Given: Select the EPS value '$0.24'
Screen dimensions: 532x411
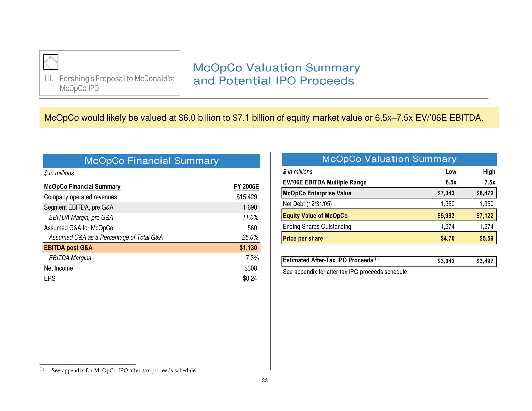Looking at the screenshot, I should [x=250, y=278].
